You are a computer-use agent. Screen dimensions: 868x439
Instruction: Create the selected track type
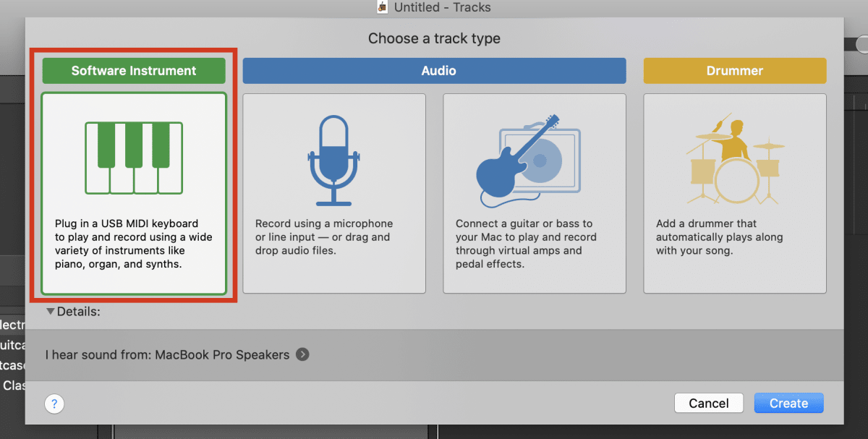pos(788,403)
